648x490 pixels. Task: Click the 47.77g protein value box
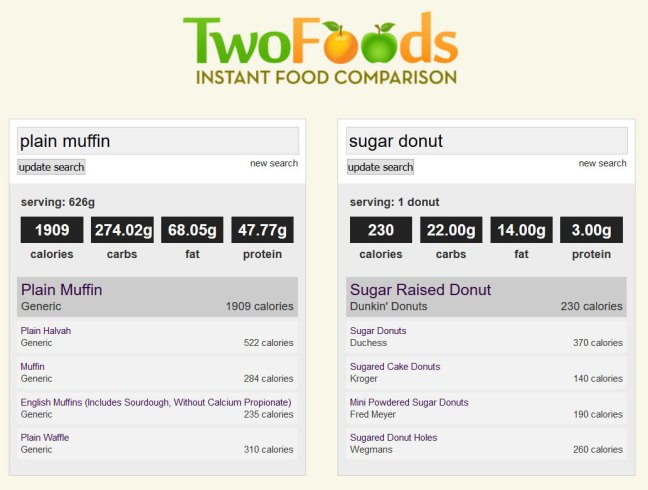point(262,230)
